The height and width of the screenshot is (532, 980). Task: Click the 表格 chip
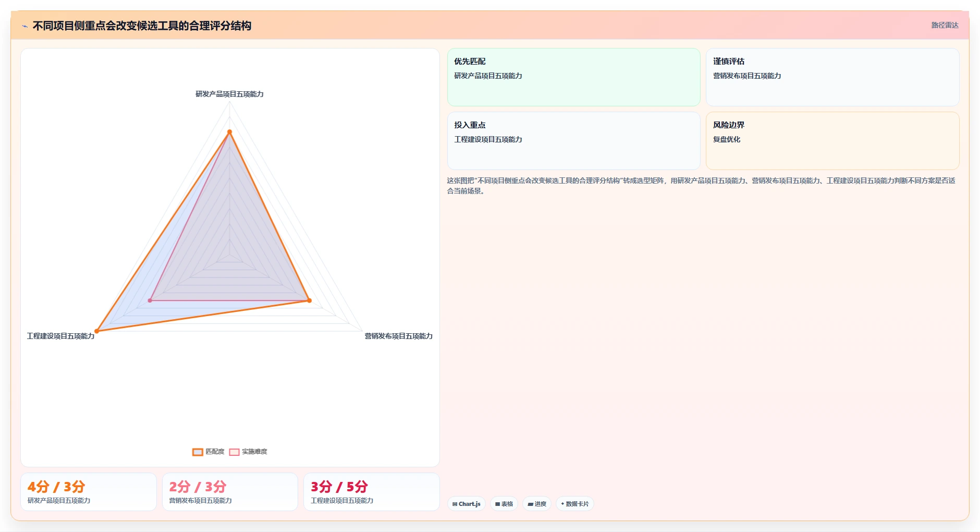504,504
